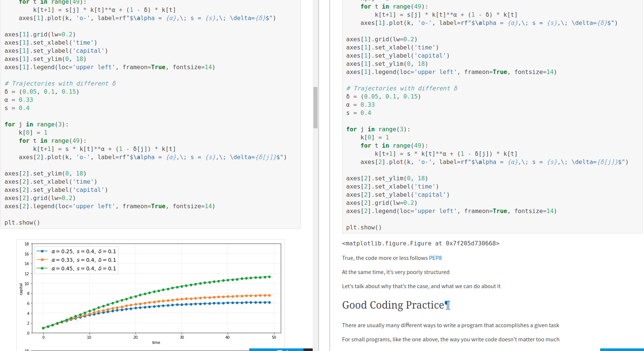Screen dimensions: 644x351
Task: Click 'At the same time, it's very poorly structured'
Action: point(396,272)
